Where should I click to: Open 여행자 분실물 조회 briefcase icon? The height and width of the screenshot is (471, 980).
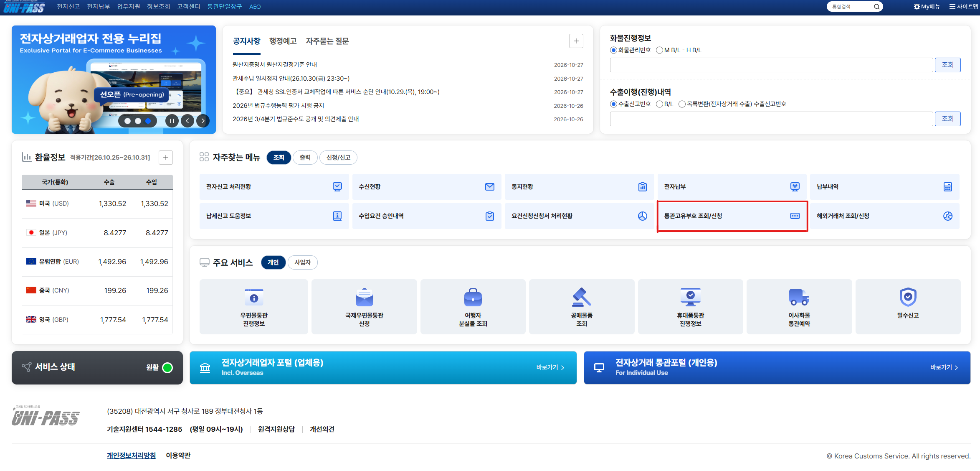(x=473, y=297)
